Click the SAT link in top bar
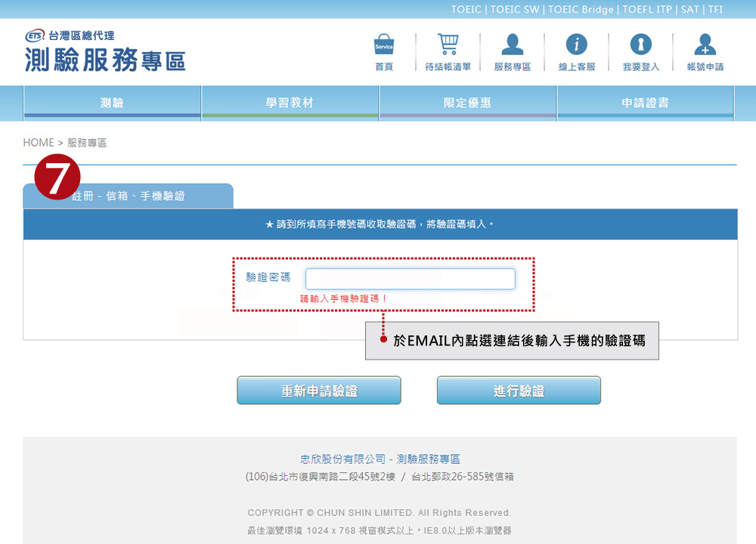 click(x=689, y=10)
